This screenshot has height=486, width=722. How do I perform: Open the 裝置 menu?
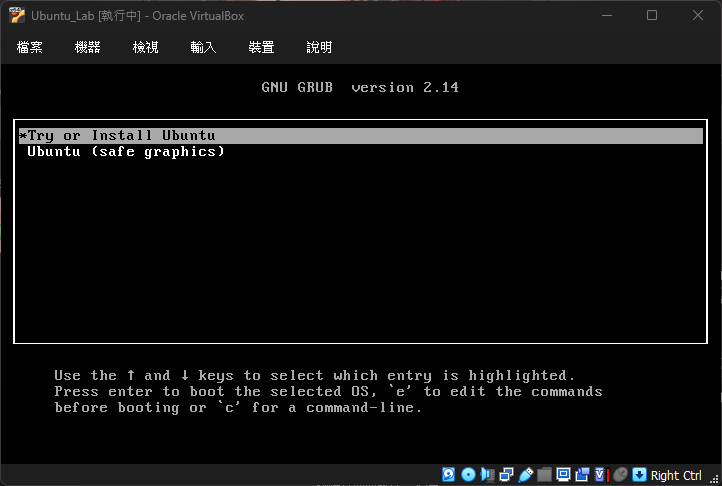pos(261,47)
